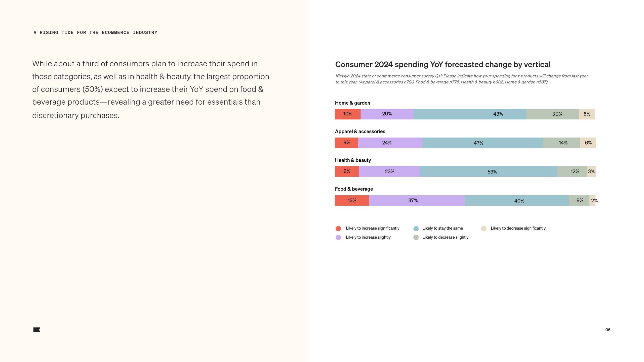644x362 pixels.
Task: Click the chart title about forecasted change
Action: pyautogui.click(x=443, y=65)
